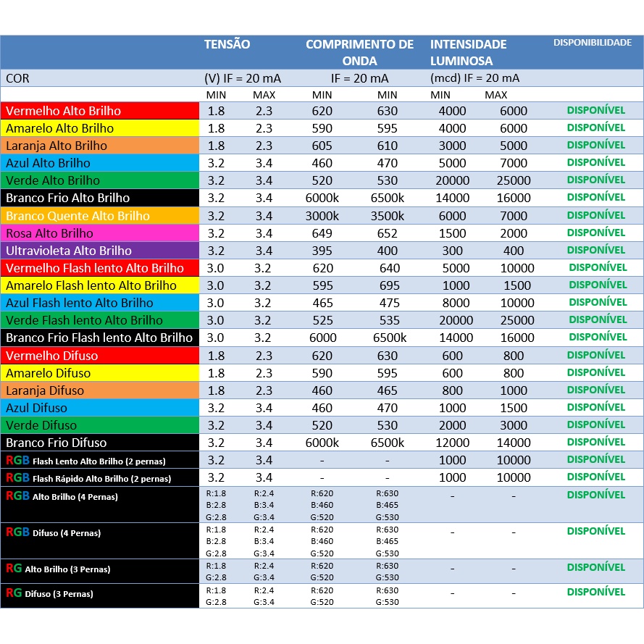Select the Branco Frio Flash lento Alto Brilho cell

100,338
